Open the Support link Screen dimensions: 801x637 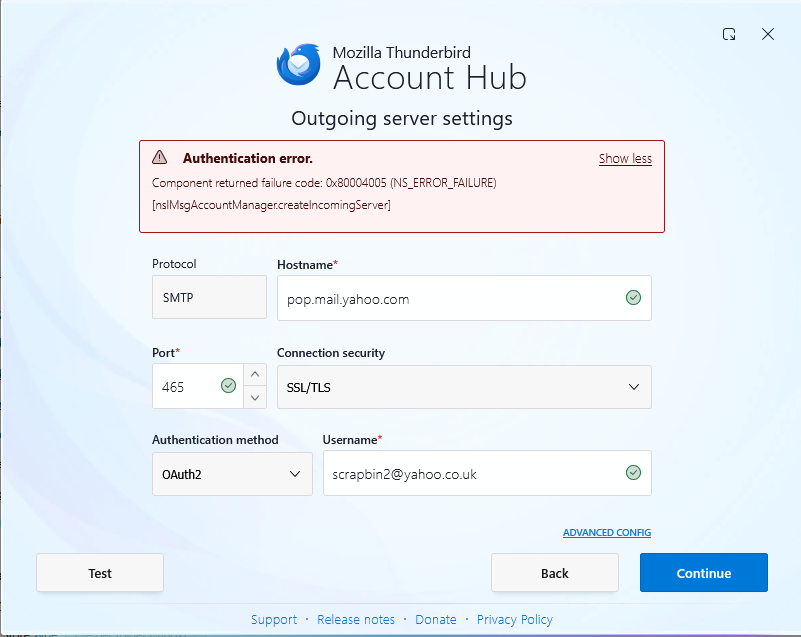coord(274,620)
